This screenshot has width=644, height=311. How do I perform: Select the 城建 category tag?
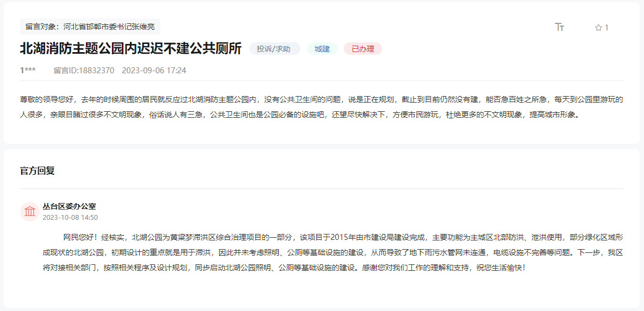[x=322, y=49]
